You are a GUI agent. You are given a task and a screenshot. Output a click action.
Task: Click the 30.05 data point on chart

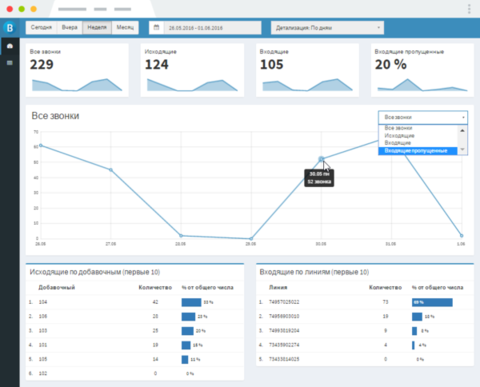[x=321, y=159]
